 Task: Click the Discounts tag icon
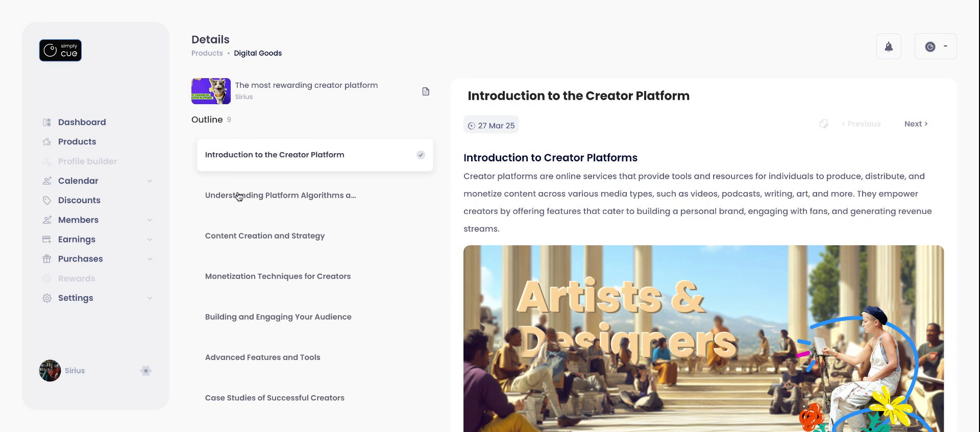pyautogui.click(x=47, y=201)
